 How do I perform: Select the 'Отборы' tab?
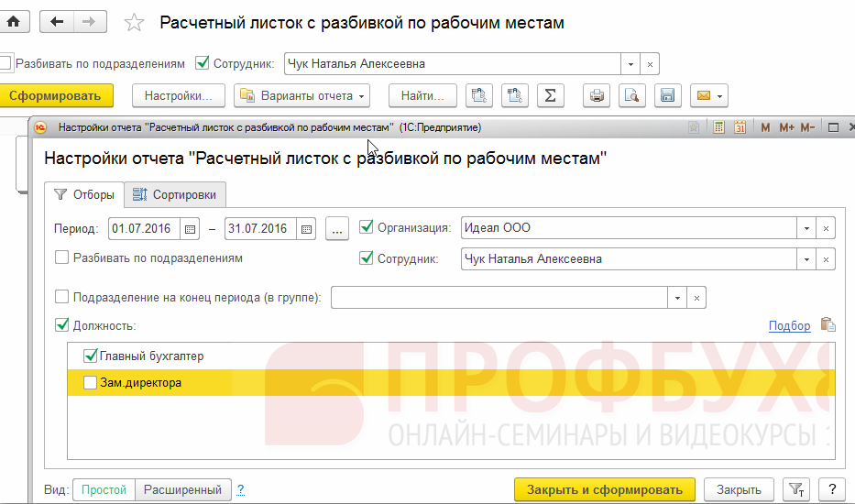point(84,194)
